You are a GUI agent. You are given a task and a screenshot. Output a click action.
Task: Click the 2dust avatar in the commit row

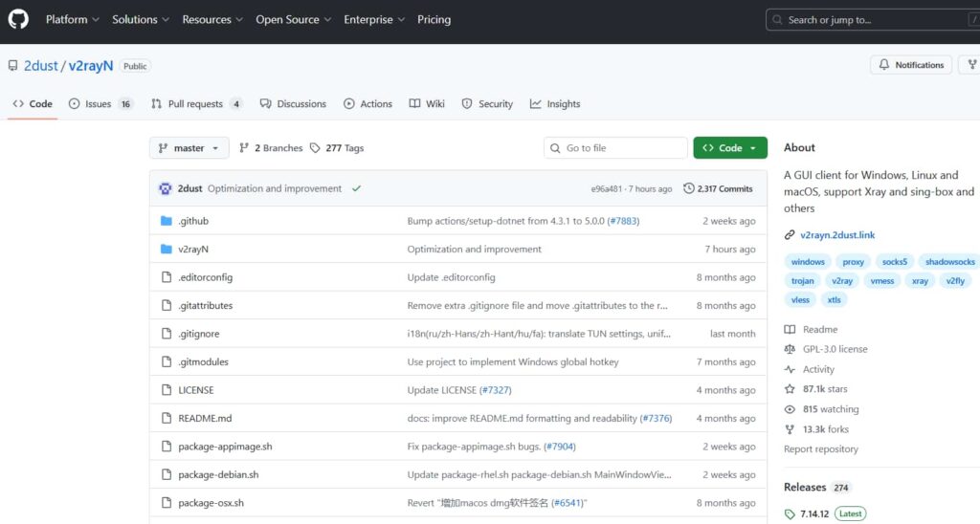(165, 188)
